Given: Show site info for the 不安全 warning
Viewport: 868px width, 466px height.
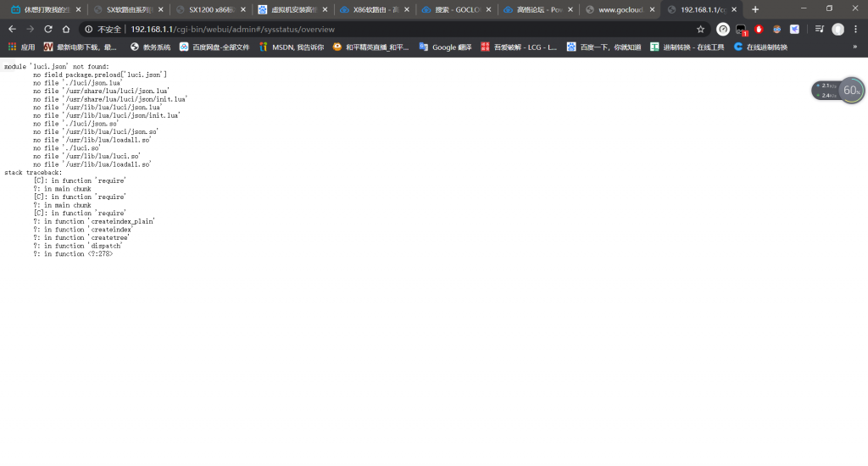Looking at the screenshot, I should click(x=103, y=30).
